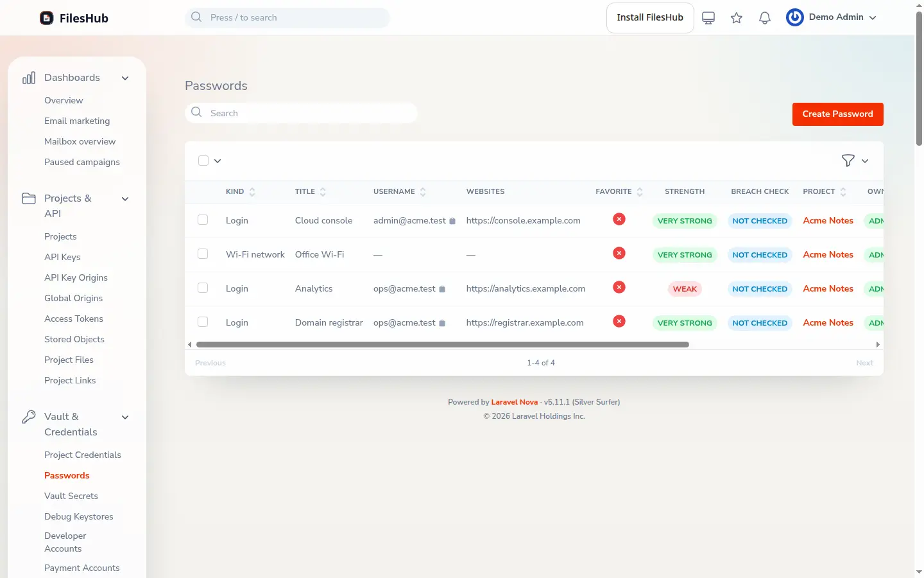The width and height of the screenshot is (924, 578).
Task: Select the Domain registrar row checkbox
Action: 203,322
